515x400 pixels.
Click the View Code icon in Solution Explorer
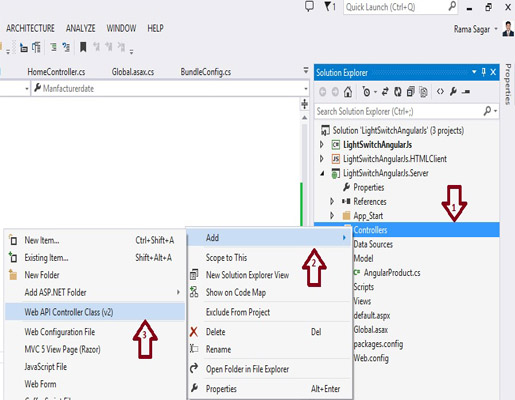tap(440, 91)
